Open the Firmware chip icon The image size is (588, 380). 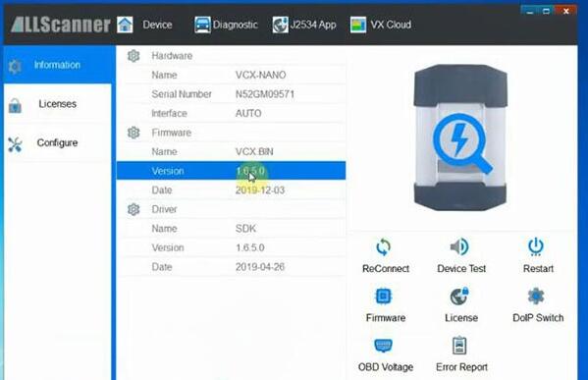383,297
